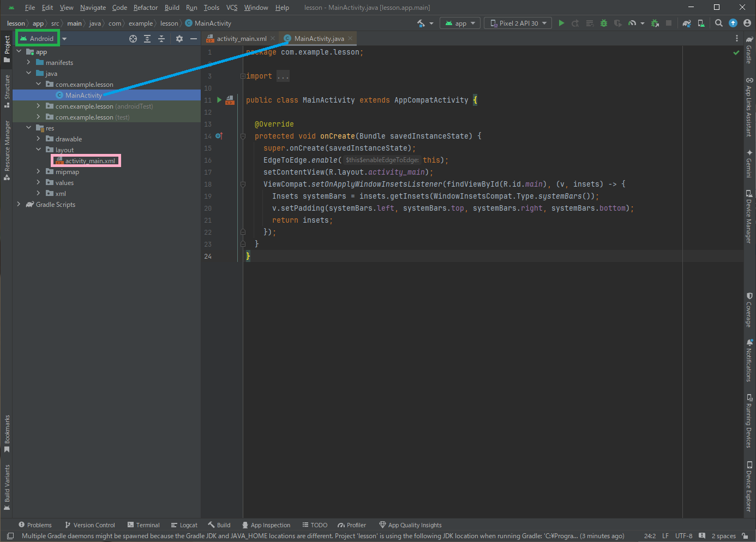Close the MainActivity.java tab
The height and width of the screenshot is (542, 756).
[x=350, y=38]
